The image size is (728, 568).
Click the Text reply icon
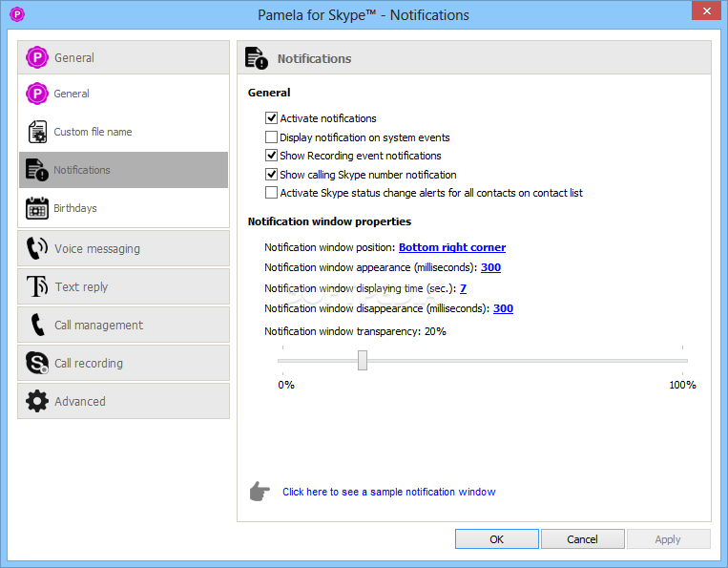(37, 286)
